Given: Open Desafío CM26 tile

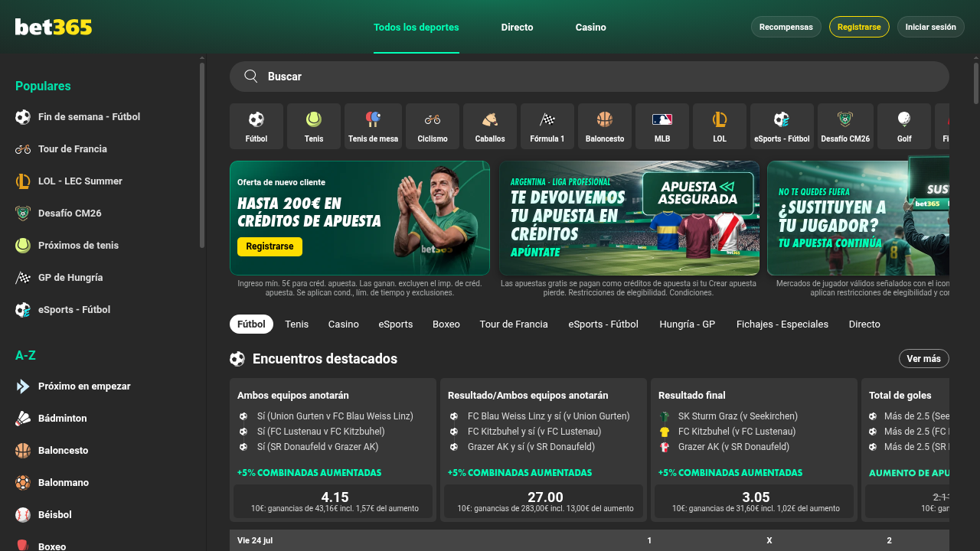Looking at the screenshot, I should tap(845, 126).
